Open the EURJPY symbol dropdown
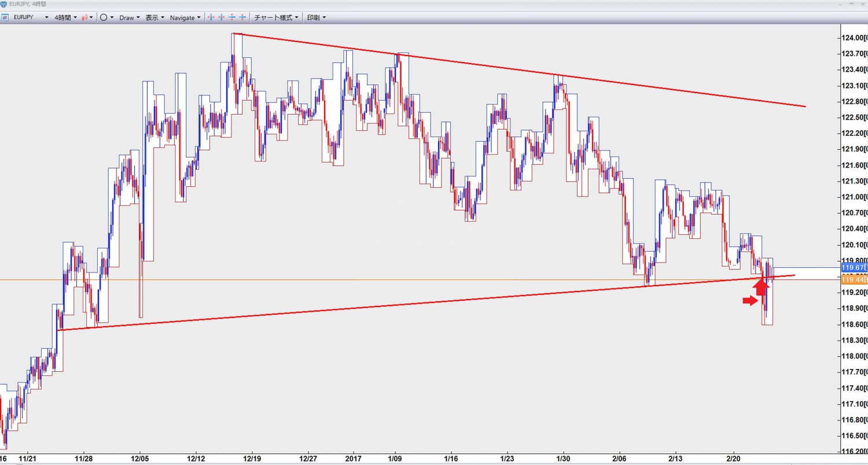Viewport: 868px width, 465px height. [x=46, y=17]
